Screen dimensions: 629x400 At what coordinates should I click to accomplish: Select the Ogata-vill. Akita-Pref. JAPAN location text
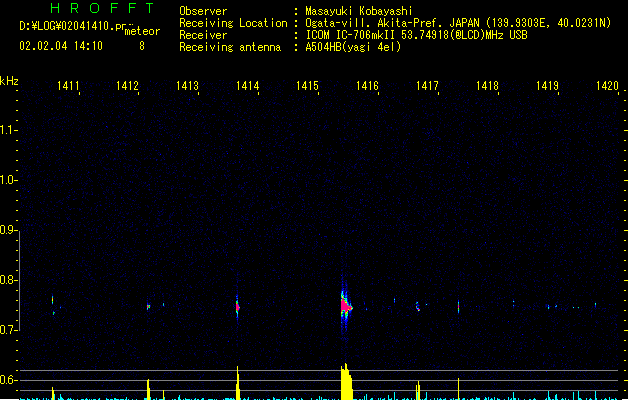click(x=458, y=23)
